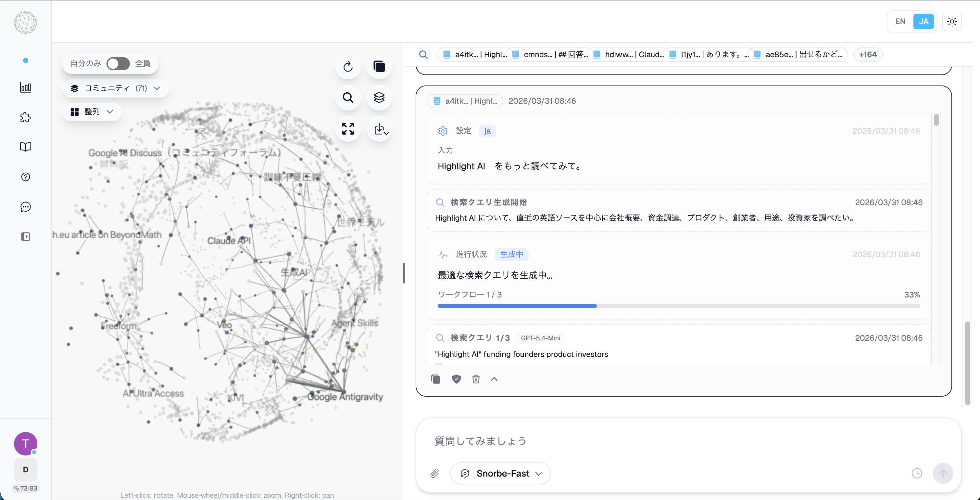The width and height of the screenshot is (980, 500).
Task: Collapse the message card with the chevron
Action: (x=494, y=379)
